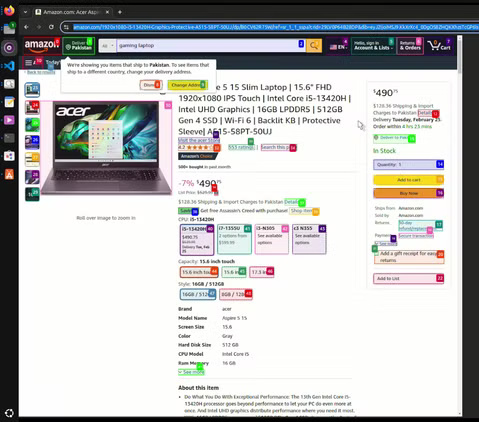Reload the Amazon page
Viewport: 479px width, 422px height.
click(51, 27)
